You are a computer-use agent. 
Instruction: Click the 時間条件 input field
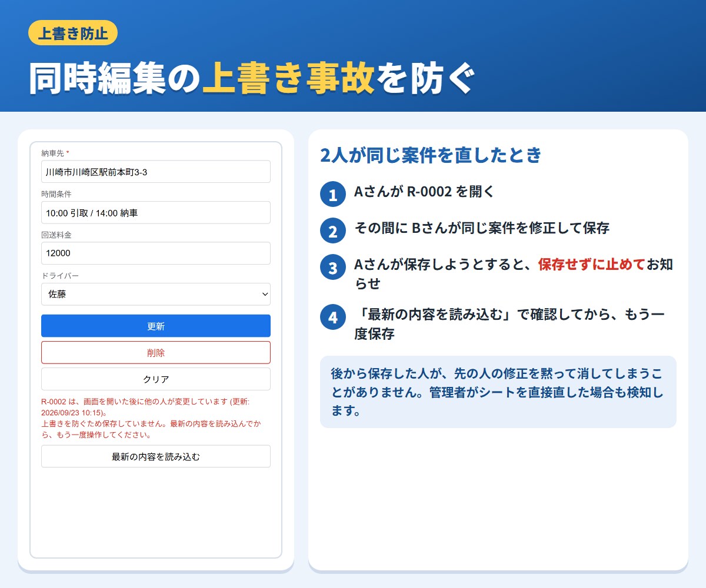(155, 213)
